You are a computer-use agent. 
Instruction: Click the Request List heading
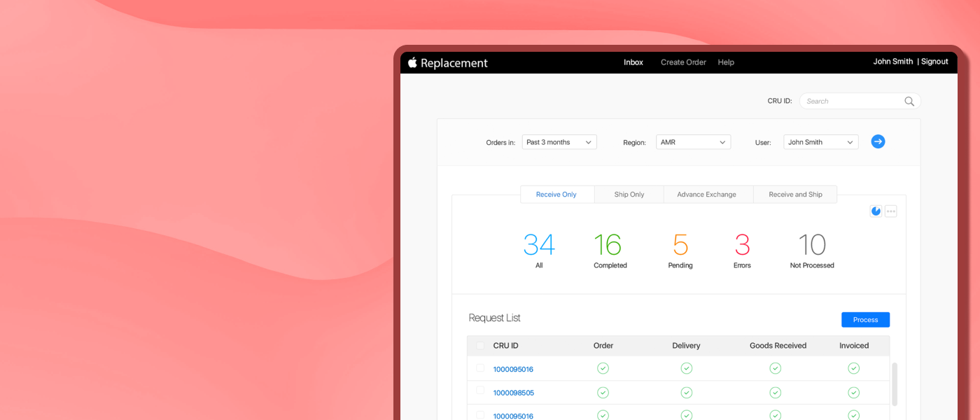(x=494, y=318)
